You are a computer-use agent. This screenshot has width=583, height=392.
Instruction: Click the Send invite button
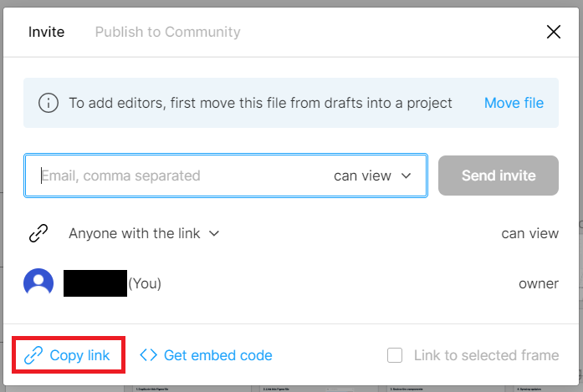point(499,176)
